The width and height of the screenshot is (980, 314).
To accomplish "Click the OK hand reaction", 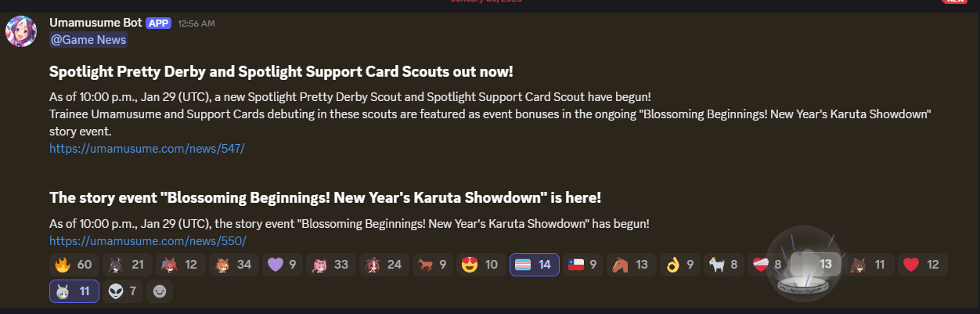I will pyautogui.click(x=679, y=265).
